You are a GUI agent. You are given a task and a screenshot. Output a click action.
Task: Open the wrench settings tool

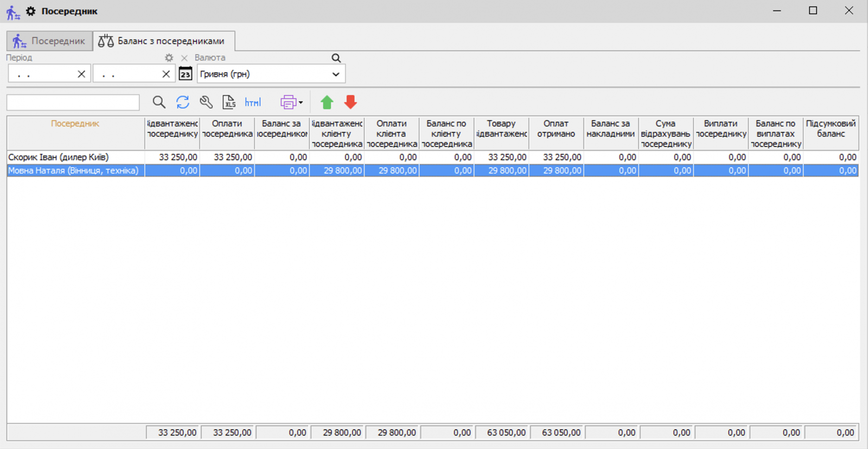click(206, 102)
